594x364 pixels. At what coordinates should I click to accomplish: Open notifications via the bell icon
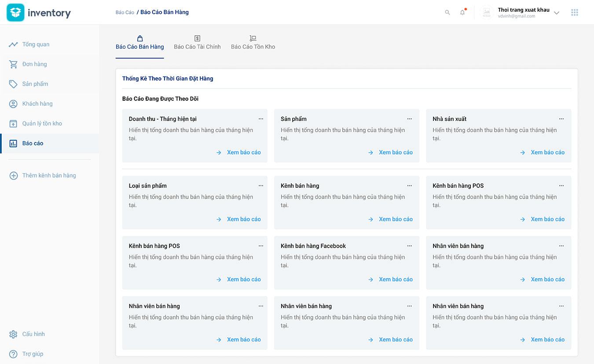[462, 12]
